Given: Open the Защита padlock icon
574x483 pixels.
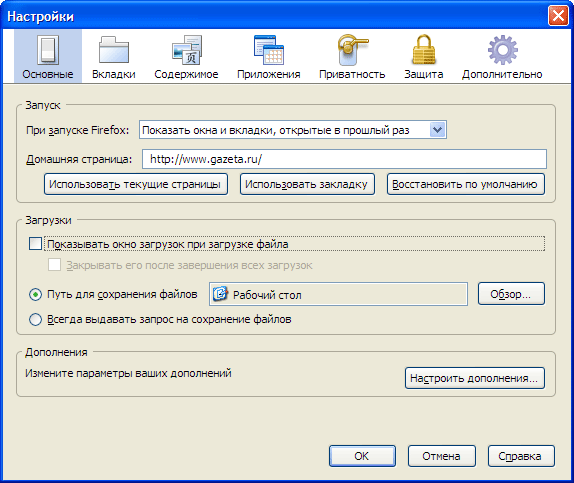Looking at the screenshot, I should (x=424, y=49).
